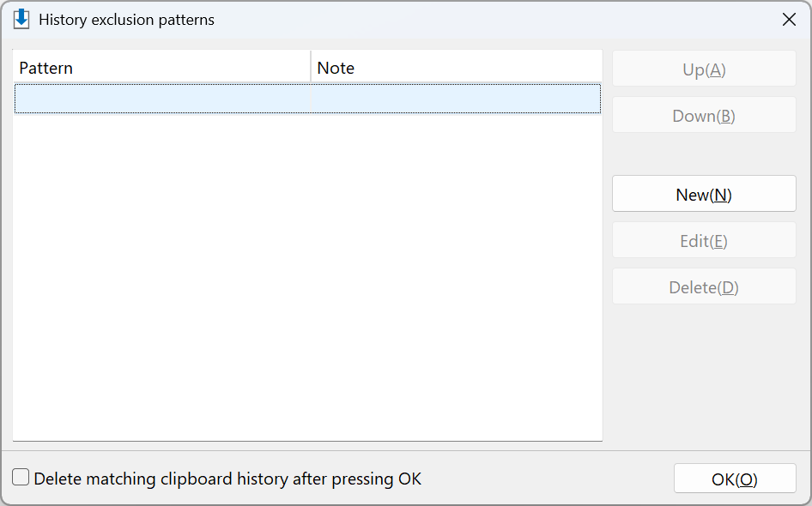Create a new pattern with New(N)
Screen dimensions: 812x506
[x=704, y=194]
